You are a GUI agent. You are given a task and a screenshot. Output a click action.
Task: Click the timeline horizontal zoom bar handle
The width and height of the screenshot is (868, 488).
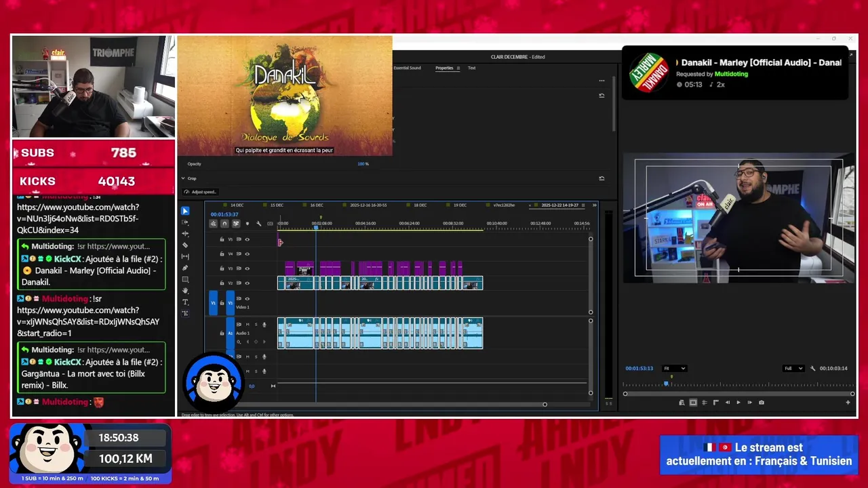tap(545, 405)
